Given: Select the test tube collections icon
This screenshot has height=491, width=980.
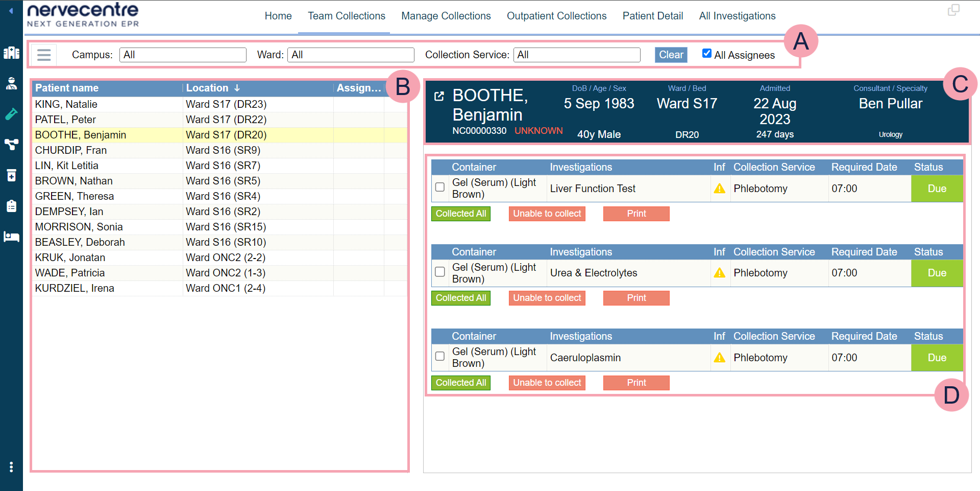Looking at the screenshot, I should click(11, 114).
